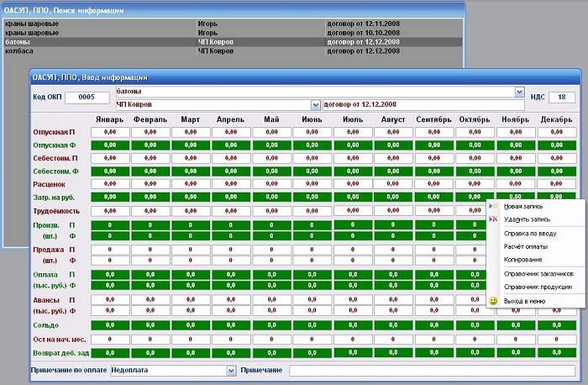The width and height of the screenshot is (588, 385).
Task: Click the smiley icon beside Выход в меню
Action: pos(493,301)
